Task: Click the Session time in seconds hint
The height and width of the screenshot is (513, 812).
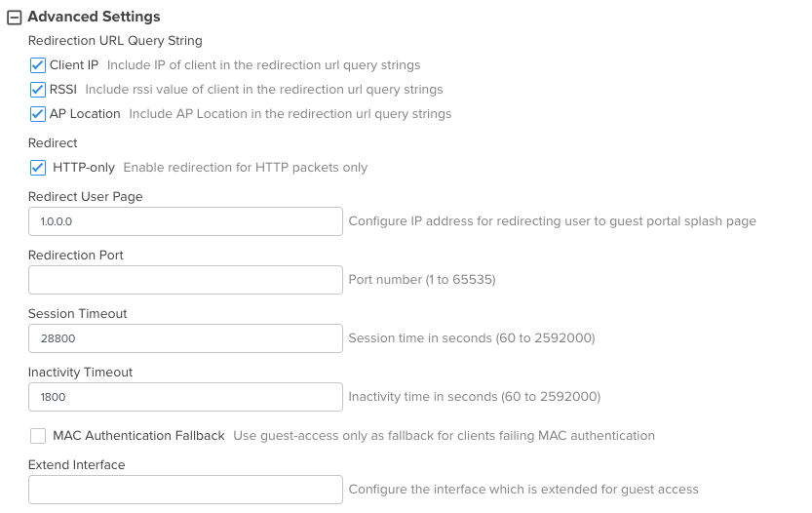Action: [472, 338]
